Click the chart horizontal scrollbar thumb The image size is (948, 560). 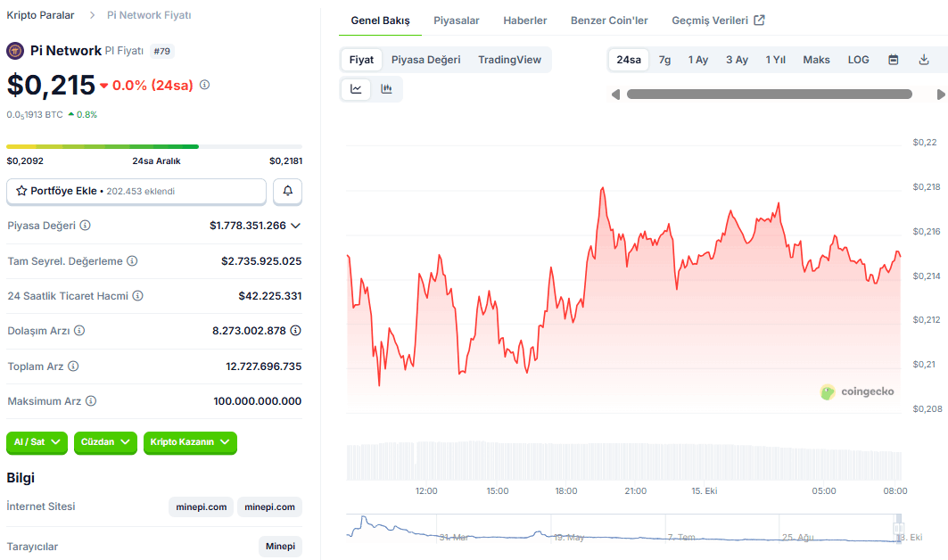click(770, 95)
